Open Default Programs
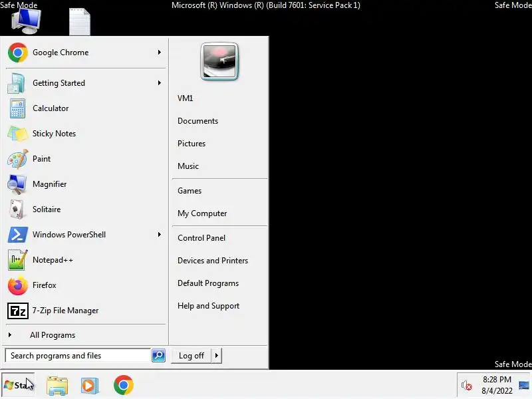This screenshot has height=399, width=532. click(x=208, y=283)
